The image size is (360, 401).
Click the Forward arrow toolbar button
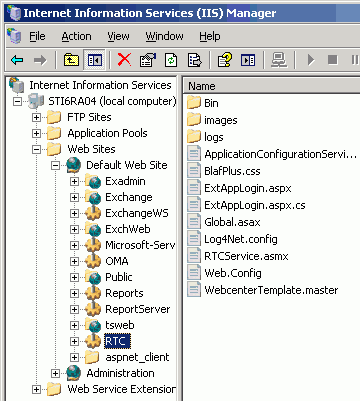pyautogui.click(x=40, y=60)
